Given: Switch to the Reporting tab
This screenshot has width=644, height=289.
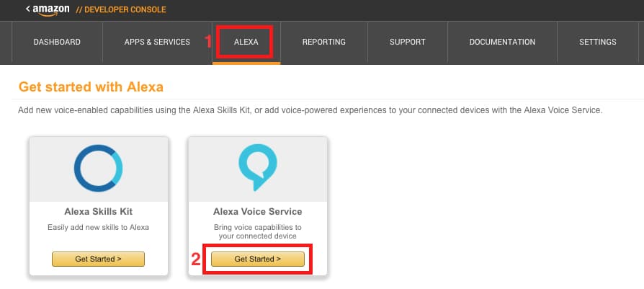Looking at the screenshot, I should 324,42.
